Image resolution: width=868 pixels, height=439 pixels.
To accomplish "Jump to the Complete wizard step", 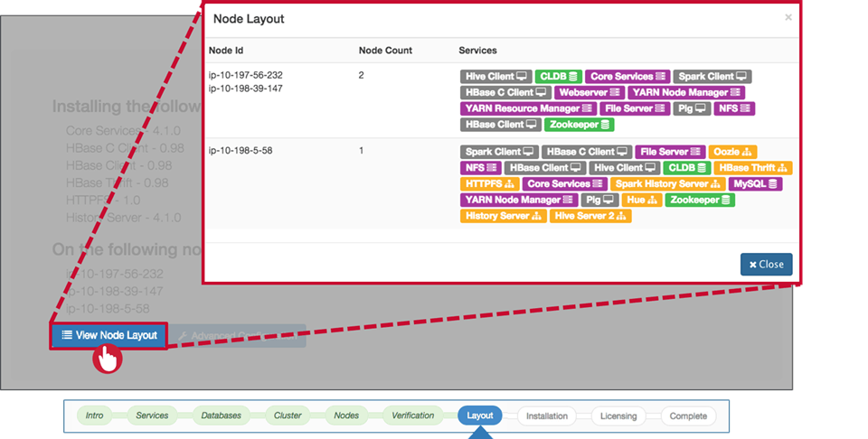I will tap(688, 416).
